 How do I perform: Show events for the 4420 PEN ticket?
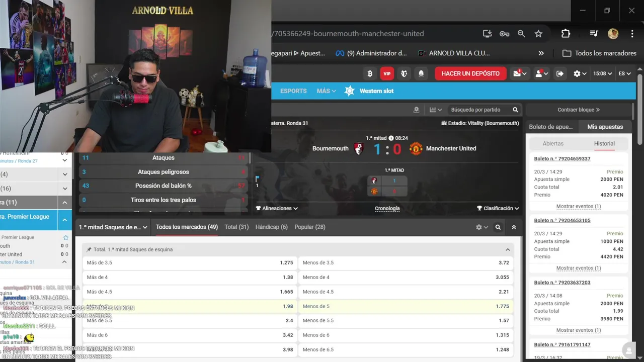click(x=579, y=268)
